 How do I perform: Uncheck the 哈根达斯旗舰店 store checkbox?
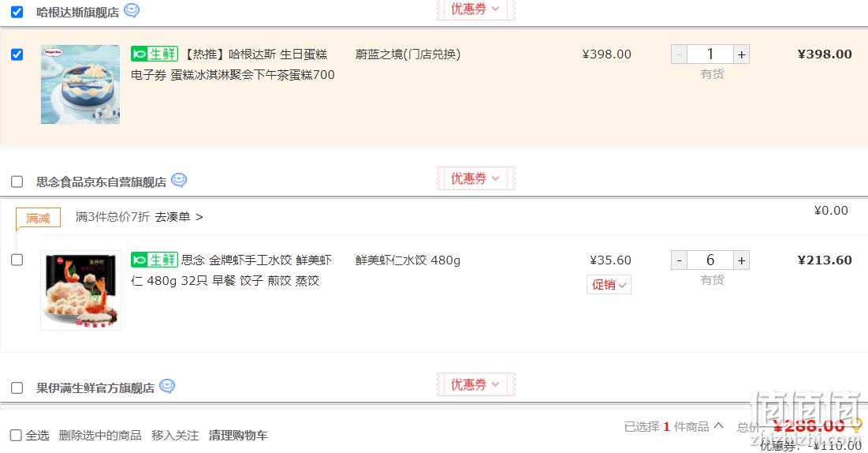[x=17, y=12]
